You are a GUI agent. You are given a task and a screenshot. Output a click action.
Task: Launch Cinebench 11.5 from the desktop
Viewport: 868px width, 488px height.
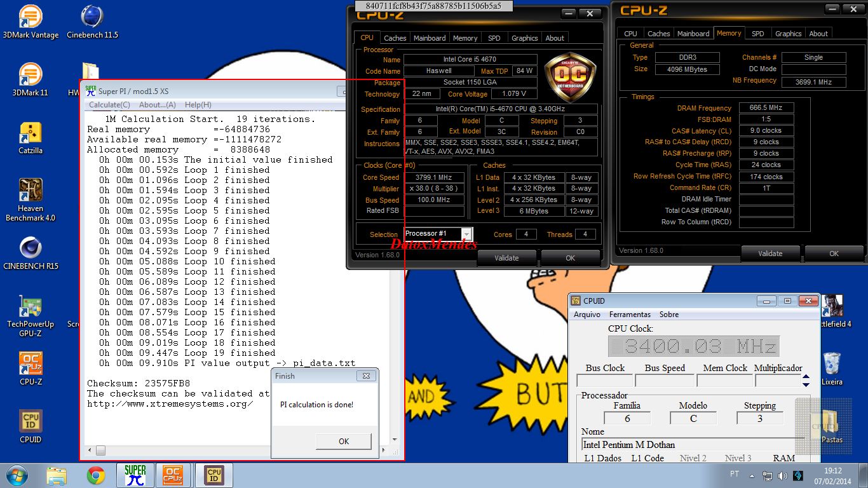(x=92, y=22)
